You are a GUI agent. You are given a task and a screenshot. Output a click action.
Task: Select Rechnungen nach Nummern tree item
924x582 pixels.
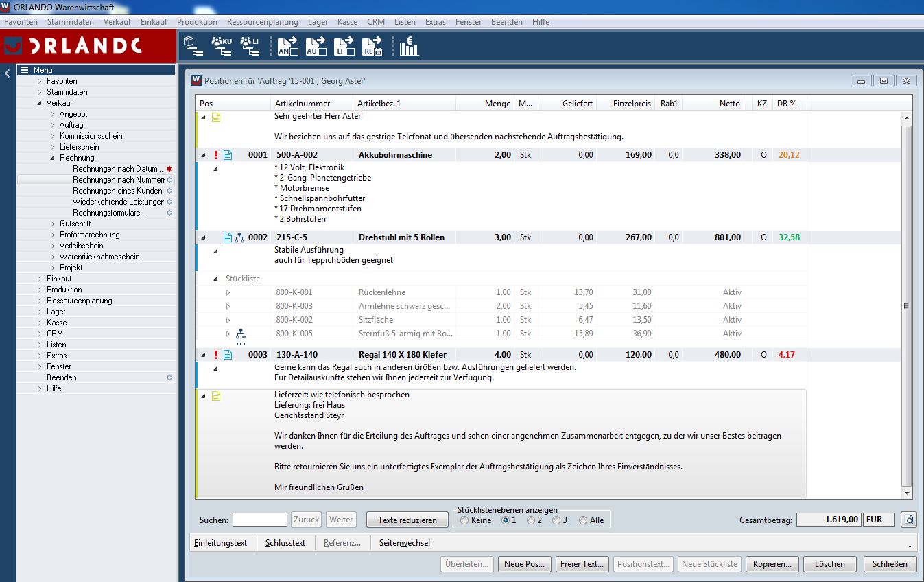pos(119,180)
